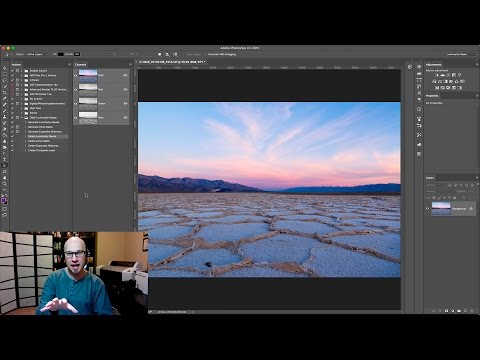Select the Generate Expanded Midtones action

pos(45,132)
